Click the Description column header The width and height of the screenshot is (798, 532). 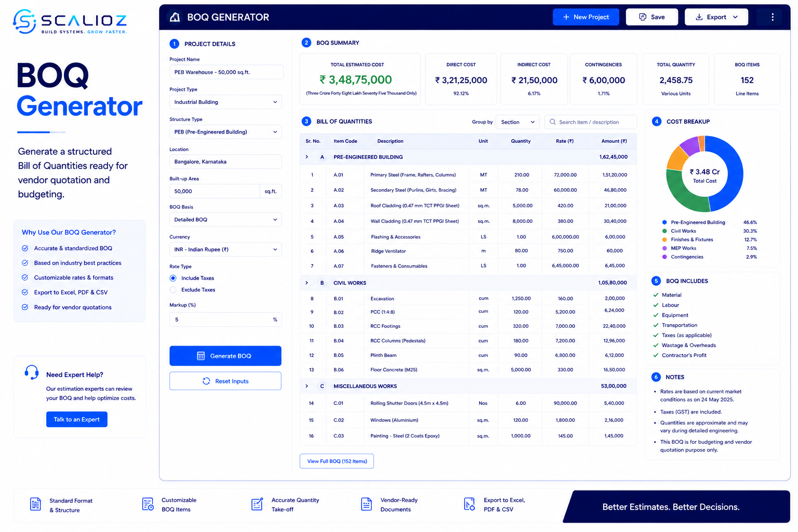(390, 141)
